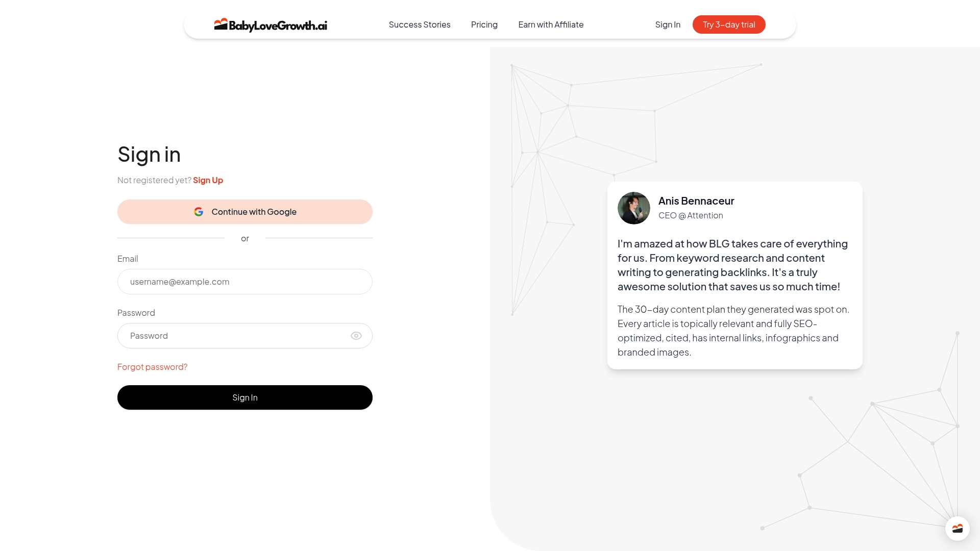The width and height of the screenshot is (980, 551).
Task: Click the CEO @ Attention subtitle
Action: point(691,215)
